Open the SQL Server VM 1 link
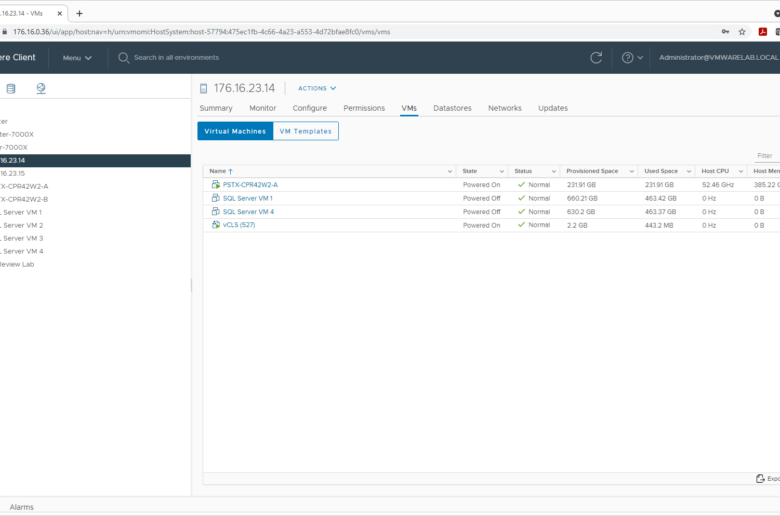 (x=248, y=198)
